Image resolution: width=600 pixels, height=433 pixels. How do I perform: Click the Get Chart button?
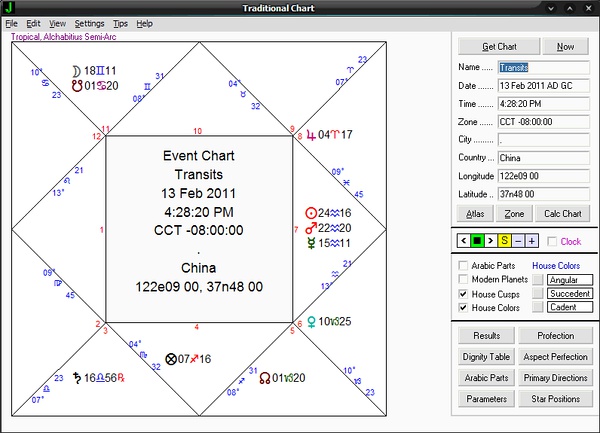pos(499,47)
